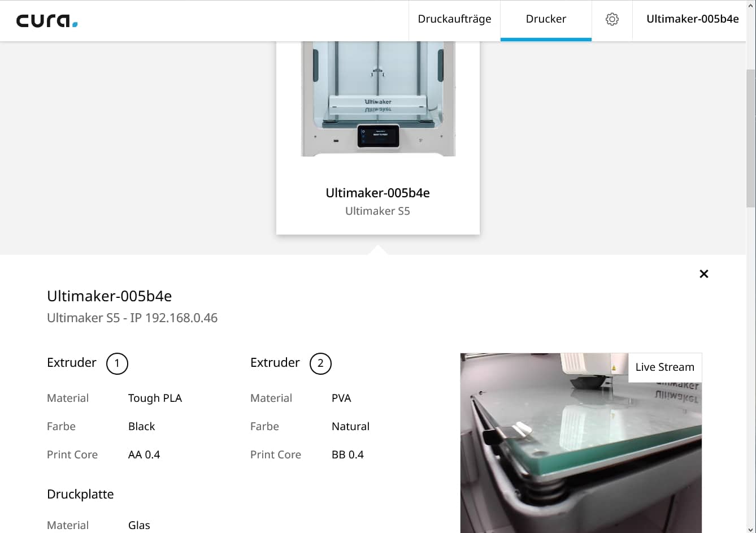Click the Glas build plate value
The height and width of the screenshot is (533, 756).
click(139, 525)
